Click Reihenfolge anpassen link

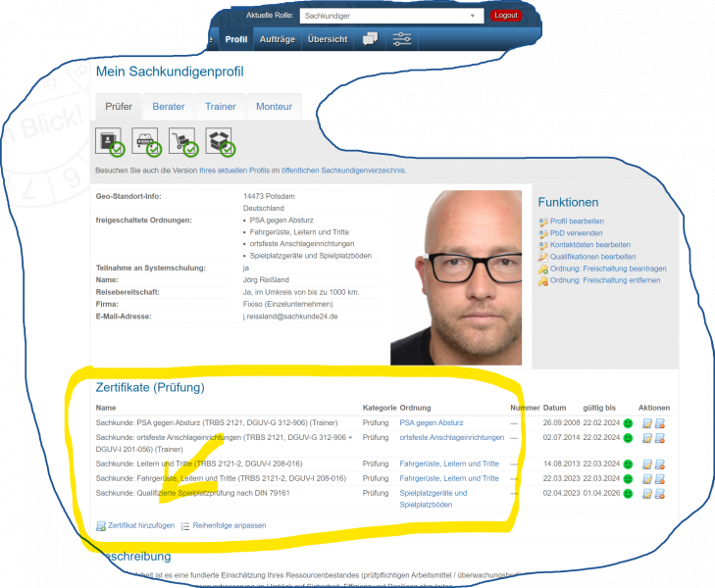[x=229, y=525]
